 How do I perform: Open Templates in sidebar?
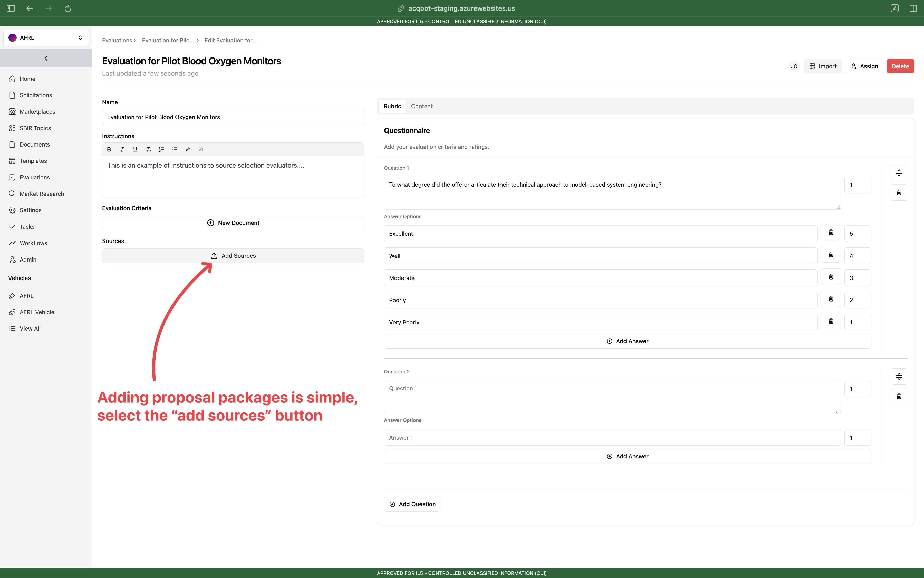pos(33,161)
